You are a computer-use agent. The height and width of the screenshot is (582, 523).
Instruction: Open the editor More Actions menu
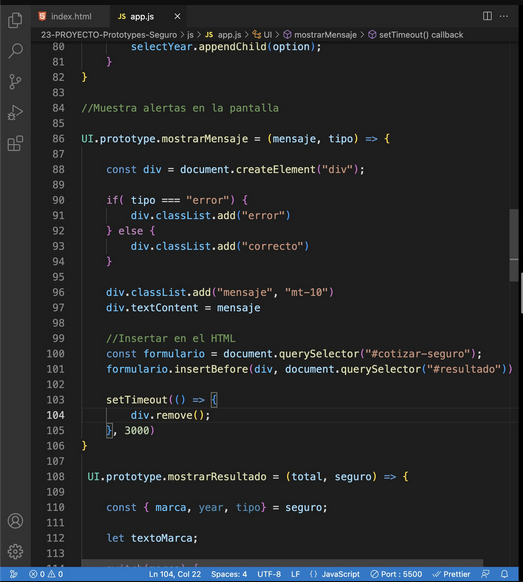pos(504,16)
